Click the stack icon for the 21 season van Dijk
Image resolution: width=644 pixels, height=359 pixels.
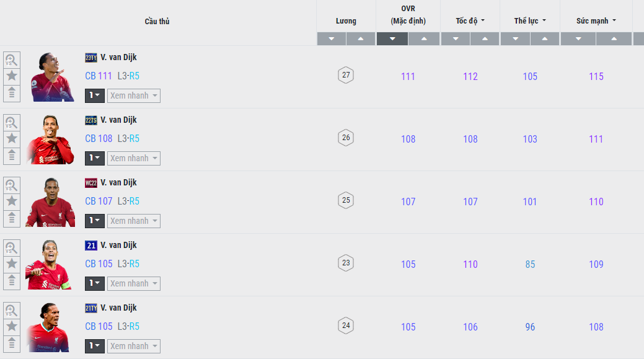point(12,281)
